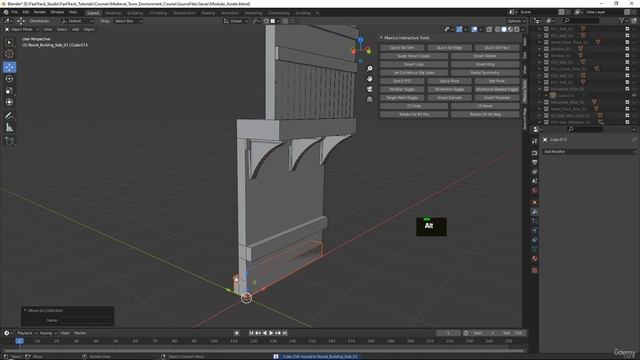Open the Material properties tab
This screenshot has height=360, width=640.
pos(534,258)
